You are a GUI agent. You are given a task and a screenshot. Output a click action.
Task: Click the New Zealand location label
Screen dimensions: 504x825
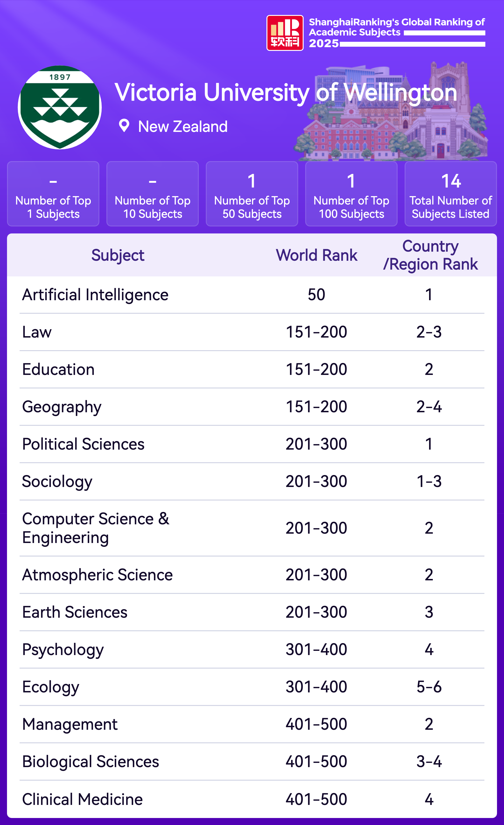point(183,127)
